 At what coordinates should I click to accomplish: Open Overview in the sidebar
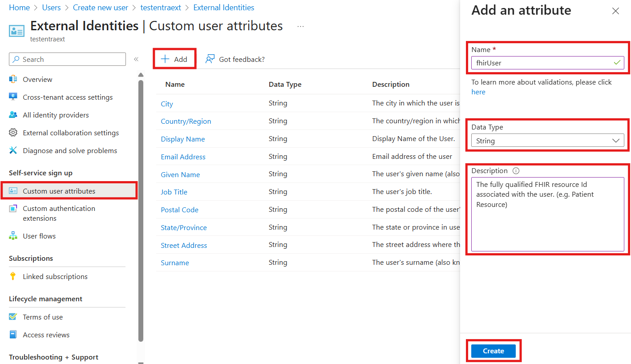pos(37,79)
